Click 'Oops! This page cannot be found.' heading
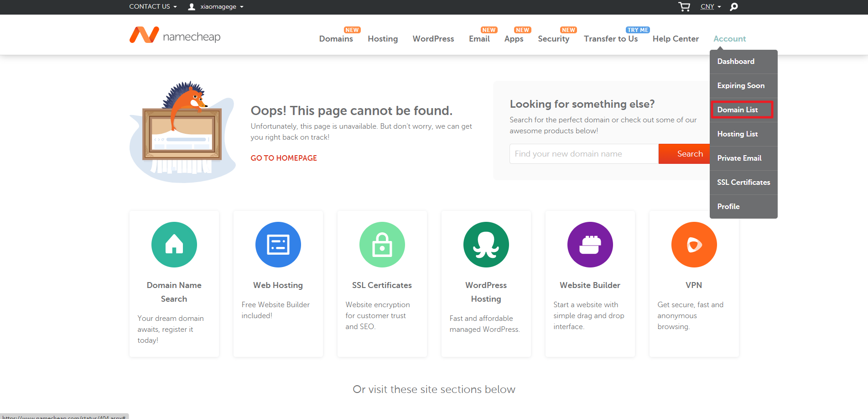The image size is (868, 419). click(x=352, y=111)
